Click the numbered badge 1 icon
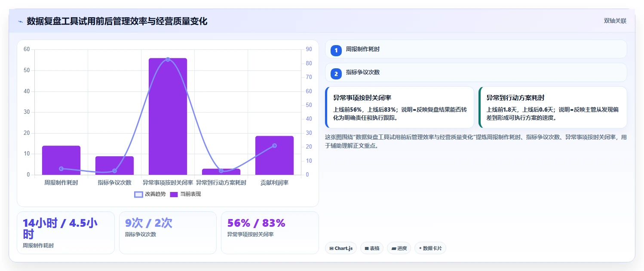 [x=336, y=51]
